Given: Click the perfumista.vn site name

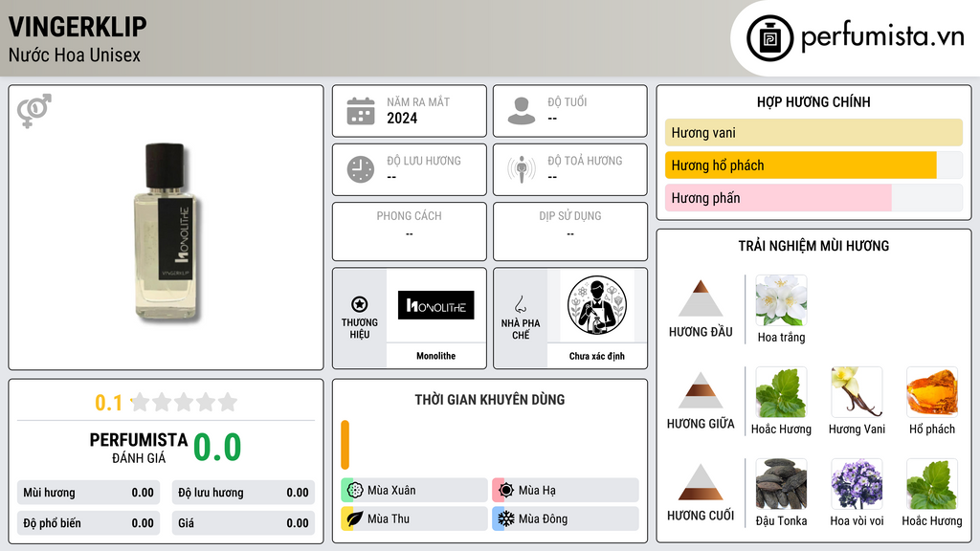Looking at the screenshot, I should click(882, 36).
